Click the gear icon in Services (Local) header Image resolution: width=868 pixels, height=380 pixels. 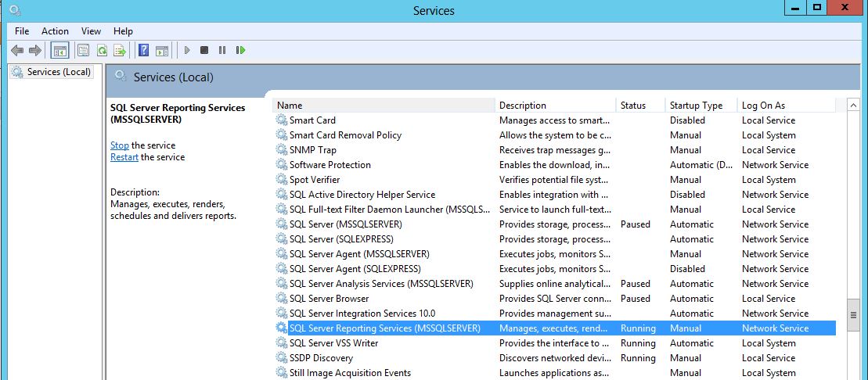click(x=120, y=77)
